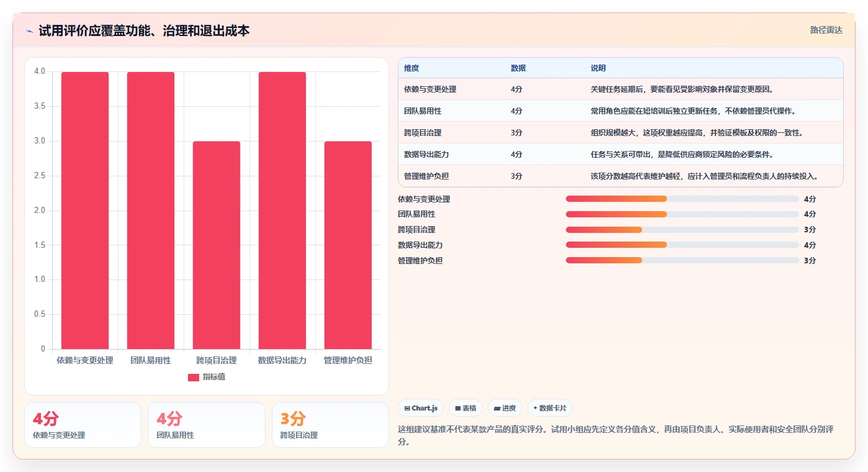Click the 团队易用性 x-axis label under the chart
Image resolution: width=868 pixels, height=472 pixels.
151,360
